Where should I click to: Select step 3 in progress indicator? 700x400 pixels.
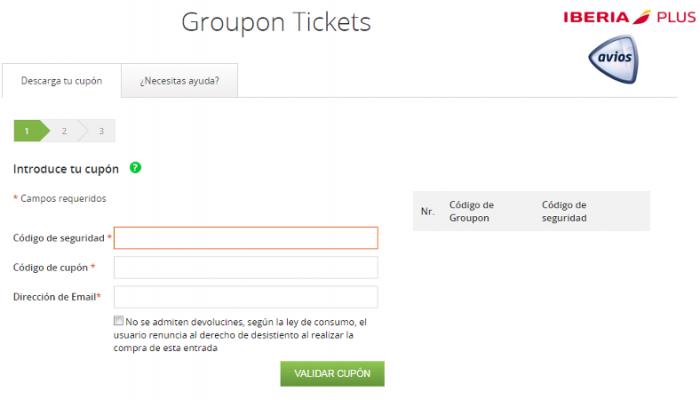point(101,131)
